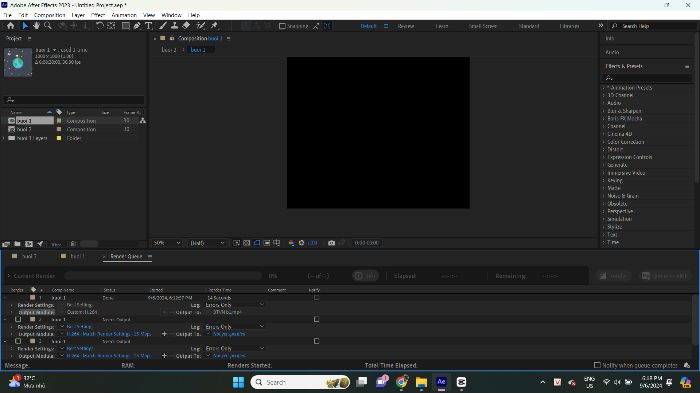Click the reset exposure icon in viewer
This screenshot has width=700, height=393.
coord(301,243)
